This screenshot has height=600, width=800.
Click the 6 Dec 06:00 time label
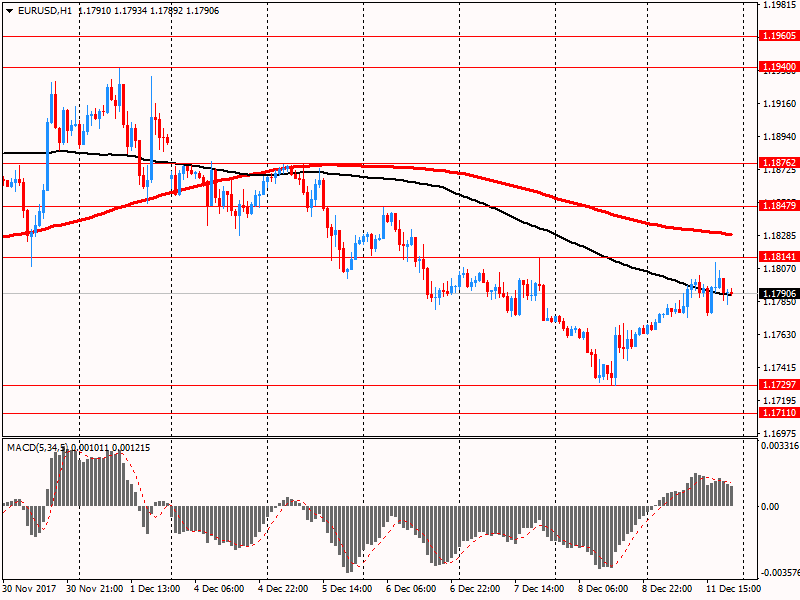411,589
